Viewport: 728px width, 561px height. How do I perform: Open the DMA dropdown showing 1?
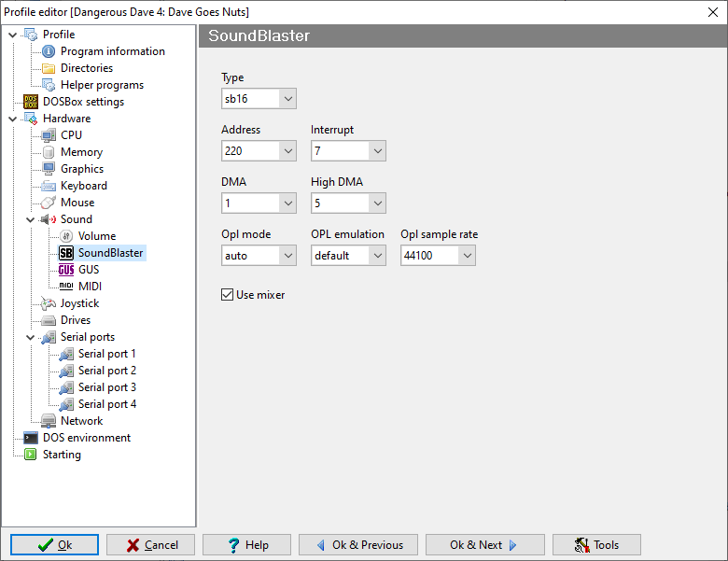259,203
